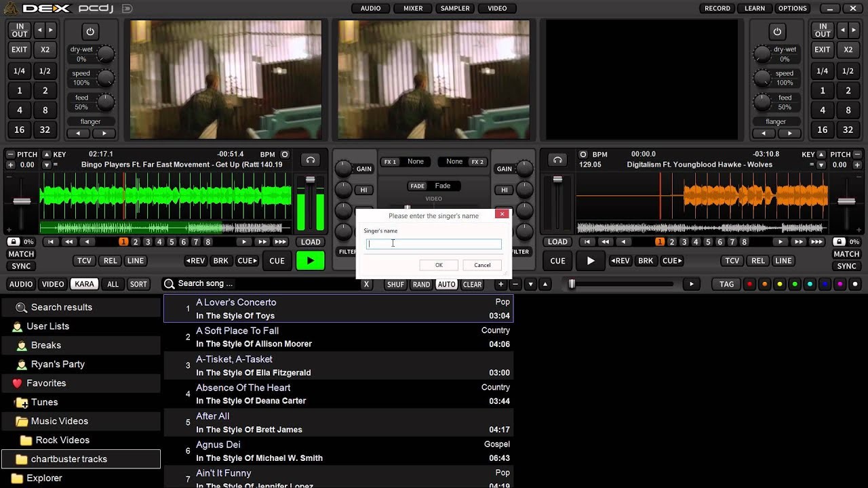This screenshot has width=868, height=488.
Task: Open the video Fade transition dropdown
Action: click(x=441, y=185)
